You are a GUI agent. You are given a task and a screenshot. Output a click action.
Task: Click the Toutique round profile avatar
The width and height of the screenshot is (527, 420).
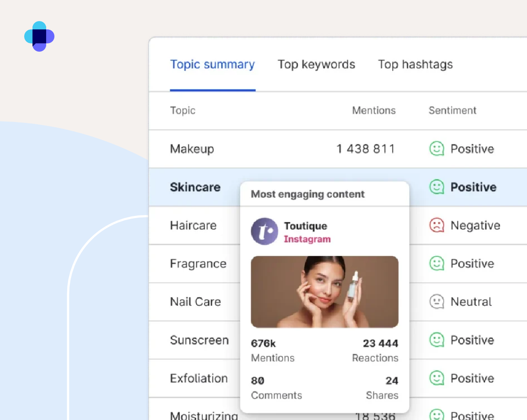pyautogui.click(x=264, y=231)
